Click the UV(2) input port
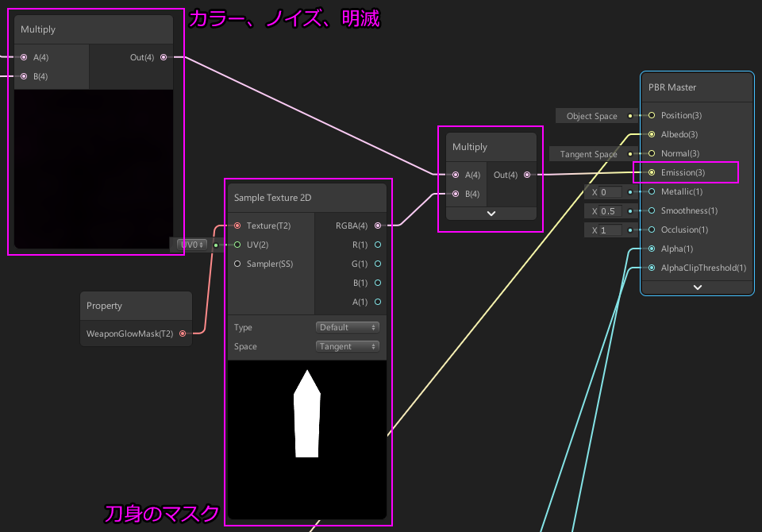762x532 pixels. coord(237,245)
